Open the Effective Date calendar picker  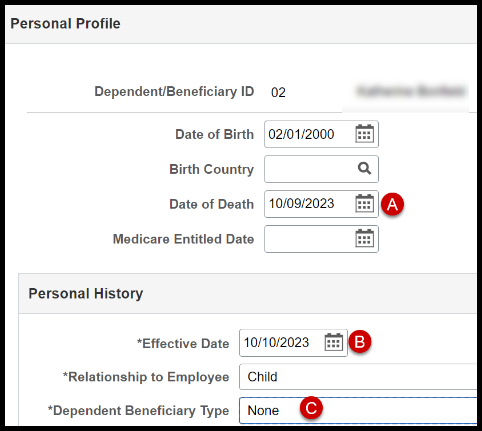334,342
